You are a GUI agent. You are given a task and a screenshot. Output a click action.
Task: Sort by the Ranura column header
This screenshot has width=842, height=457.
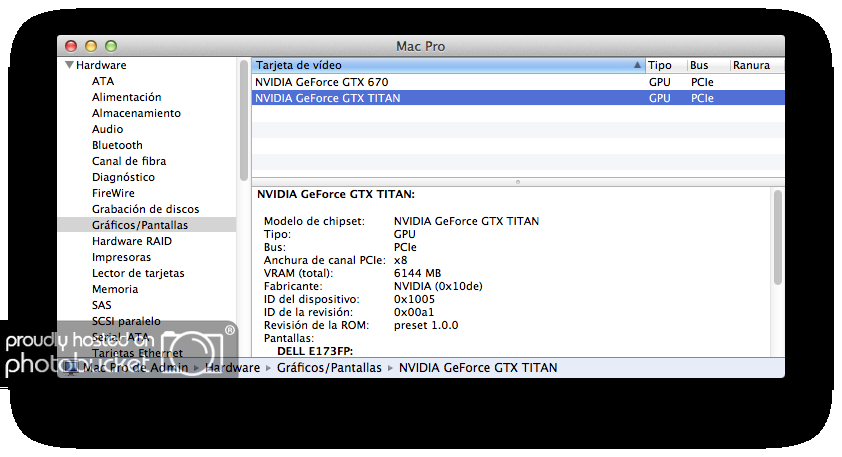[x=751, y=65]
